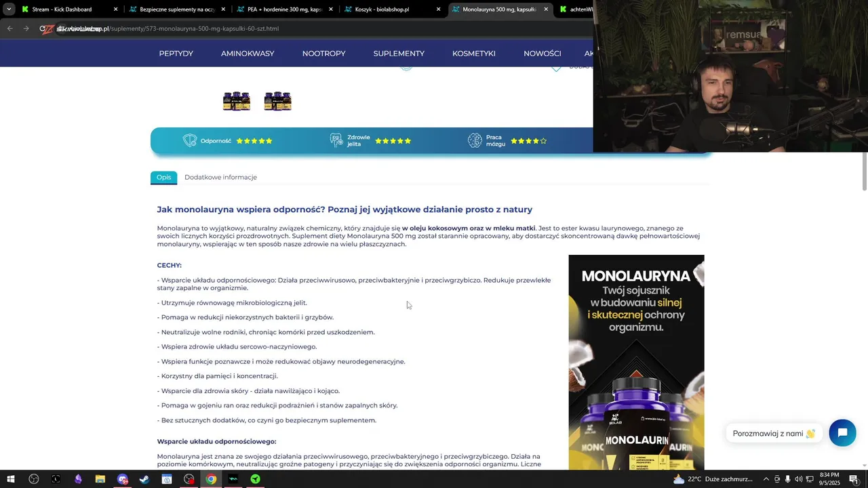
Task: Launch Obsidian purple crystal taskbar icon
Action: pyautogui.click(x=78, y=479)
